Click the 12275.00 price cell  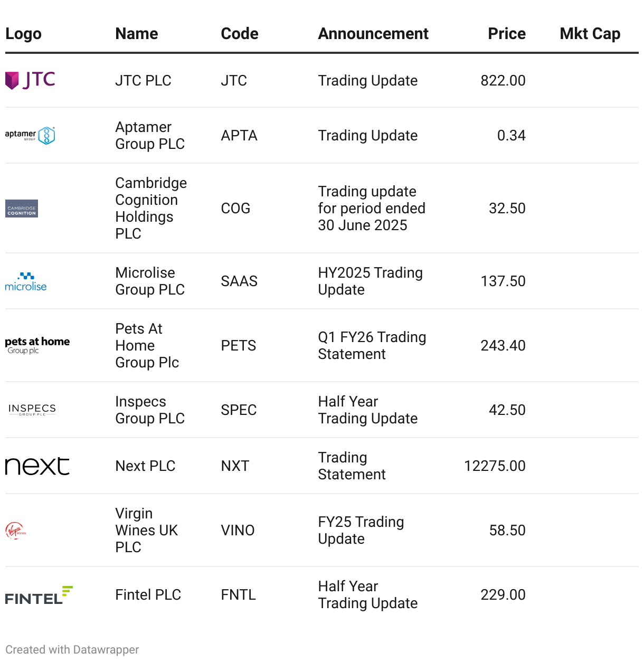495,466
